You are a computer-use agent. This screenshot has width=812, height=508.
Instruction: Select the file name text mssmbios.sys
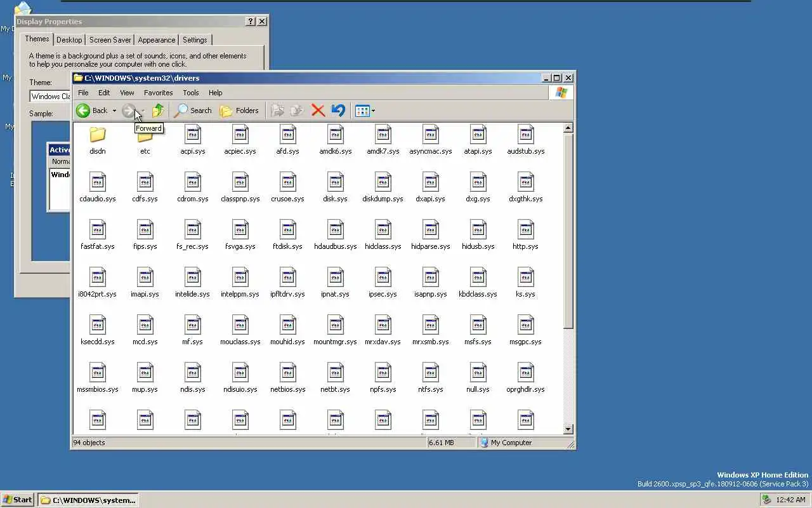click(x=98, y=389)
